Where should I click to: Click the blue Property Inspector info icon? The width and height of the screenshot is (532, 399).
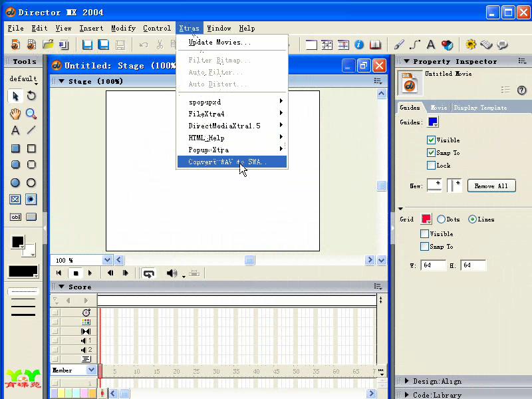(x=359, y=45)
